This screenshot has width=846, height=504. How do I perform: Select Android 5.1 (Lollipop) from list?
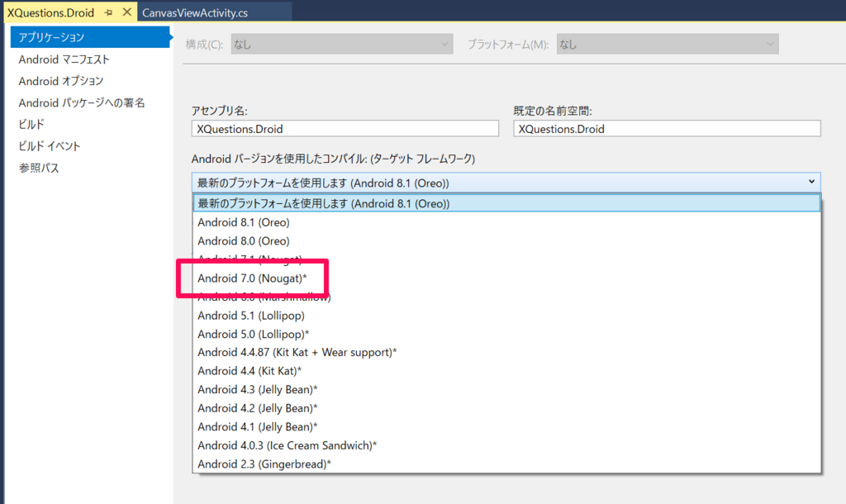[506, 315]
